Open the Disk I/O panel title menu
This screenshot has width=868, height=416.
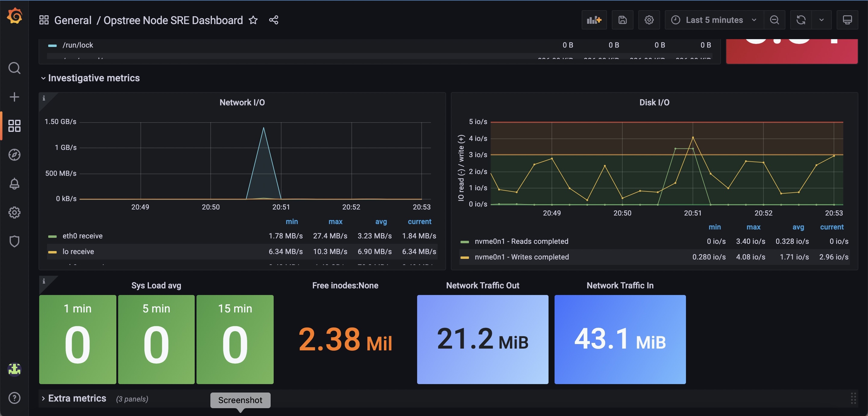pyautogui.click(x=654, y=103)
